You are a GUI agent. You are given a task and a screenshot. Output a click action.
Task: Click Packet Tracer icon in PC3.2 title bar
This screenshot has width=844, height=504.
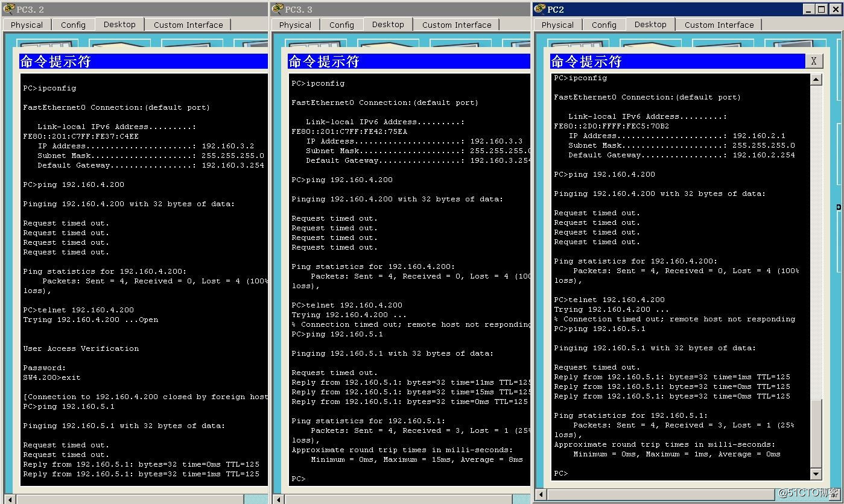coord(8,9)
